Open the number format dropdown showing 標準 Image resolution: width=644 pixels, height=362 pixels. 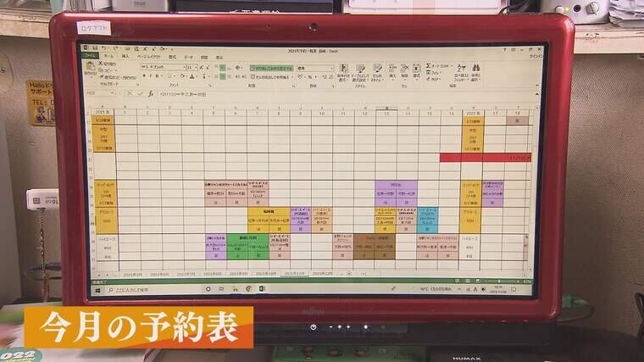(331, 68)
